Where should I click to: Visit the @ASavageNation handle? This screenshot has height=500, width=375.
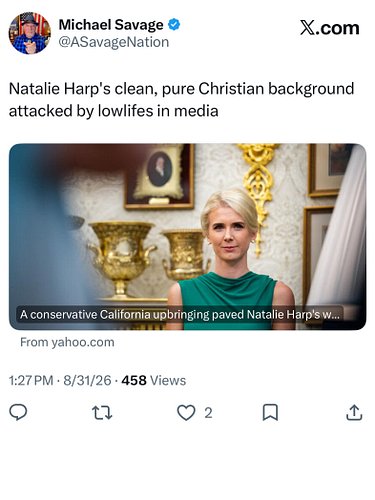[x=114, y=42]
